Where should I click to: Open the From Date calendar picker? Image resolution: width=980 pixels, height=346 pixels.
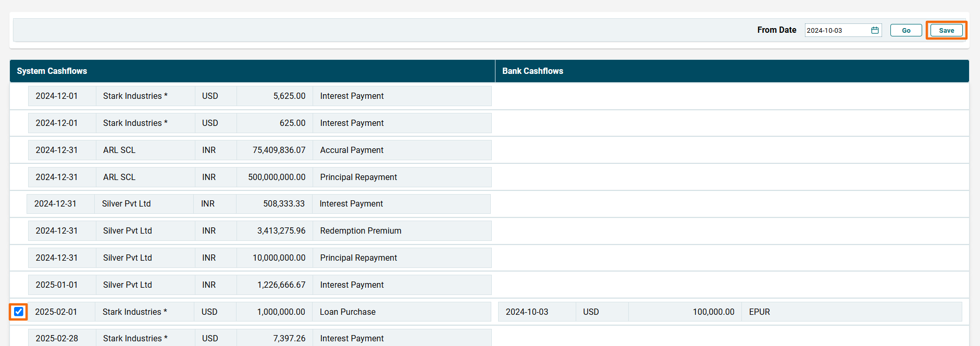pos(875,30)
